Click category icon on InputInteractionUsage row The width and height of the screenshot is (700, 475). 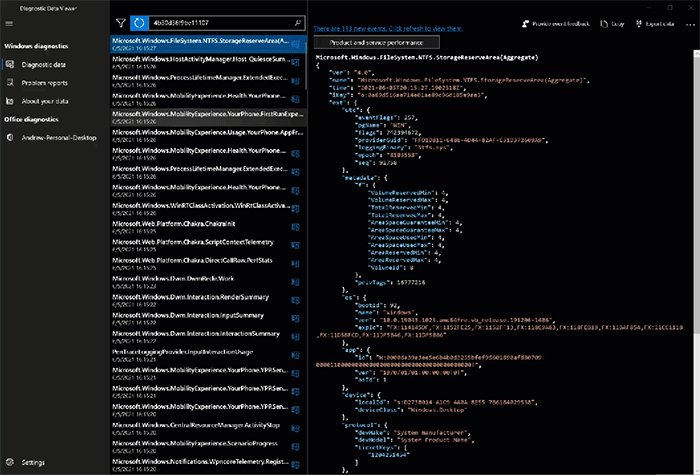pyautogui.click(x=295, y=355)
